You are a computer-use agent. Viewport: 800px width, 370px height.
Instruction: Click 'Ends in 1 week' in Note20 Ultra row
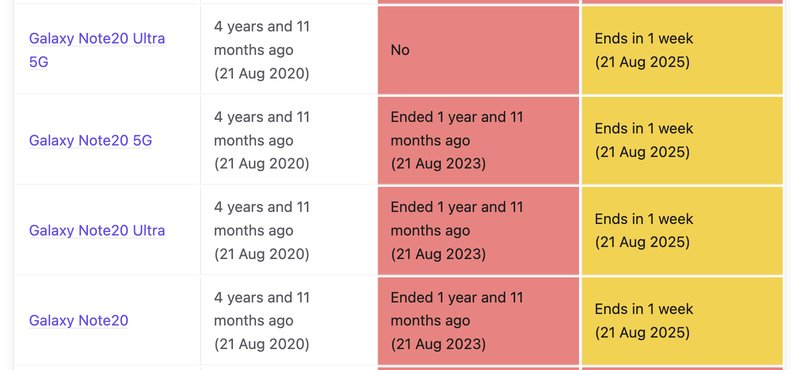(644, 219)
